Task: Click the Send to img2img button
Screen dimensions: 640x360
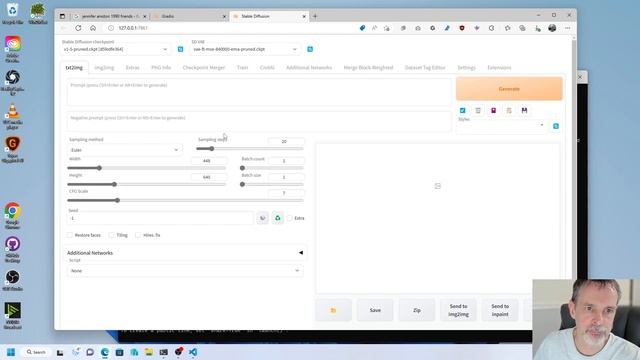Action: click(x=458, y=310)
